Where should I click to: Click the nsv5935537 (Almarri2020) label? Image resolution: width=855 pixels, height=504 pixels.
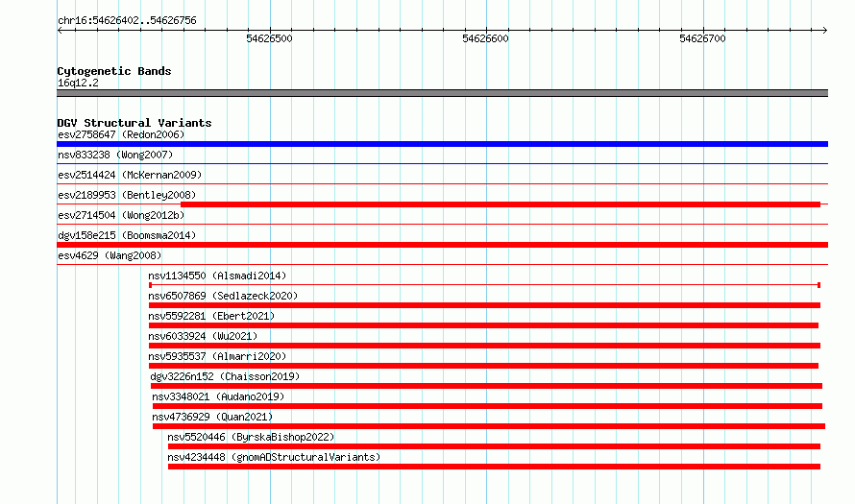coord(217,356)
